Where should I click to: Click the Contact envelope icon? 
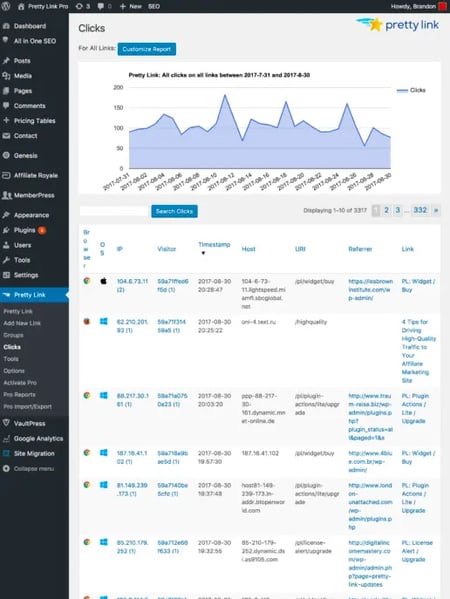coord(6,136)
